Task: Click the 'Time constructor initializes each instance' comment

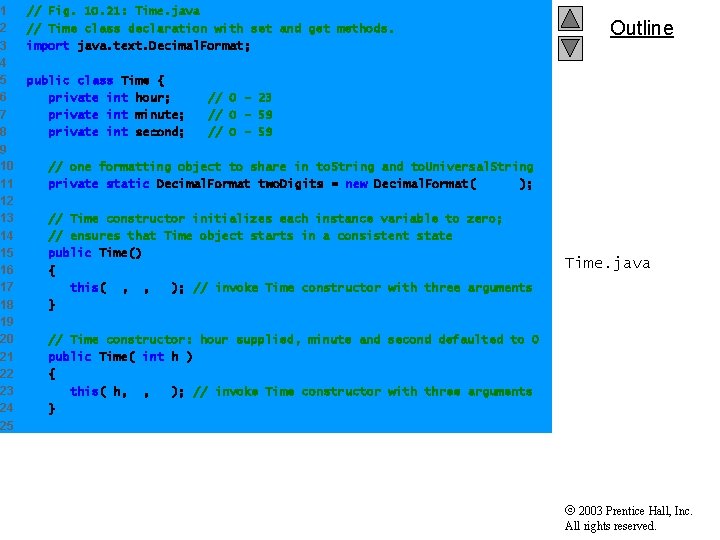Action: tap(275, 218)
